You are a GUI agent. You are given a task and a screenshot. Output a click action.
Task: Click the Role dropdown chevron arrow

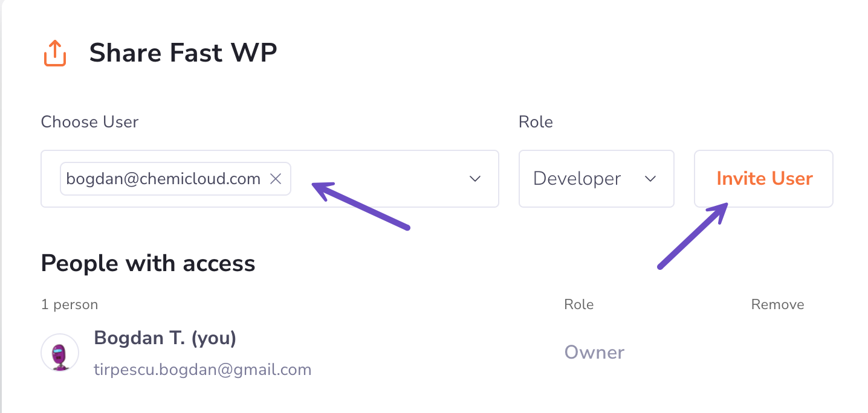pos(650,179)
